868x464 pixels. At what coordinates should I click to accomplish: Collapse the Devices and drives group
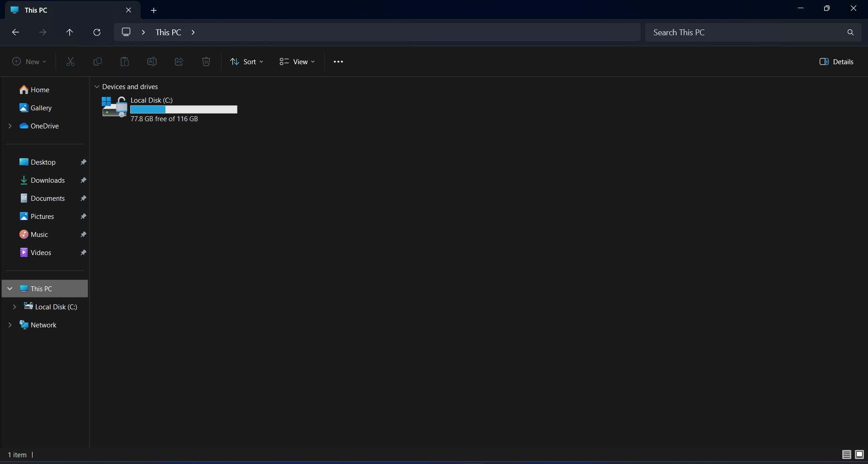point(97,86)
